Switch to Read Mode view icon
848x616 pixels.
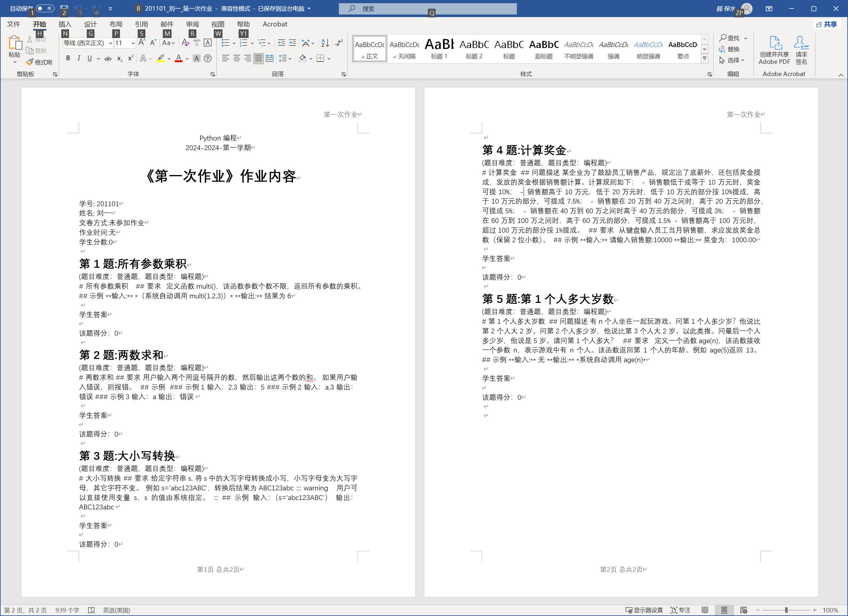click(x=705, y=610)
